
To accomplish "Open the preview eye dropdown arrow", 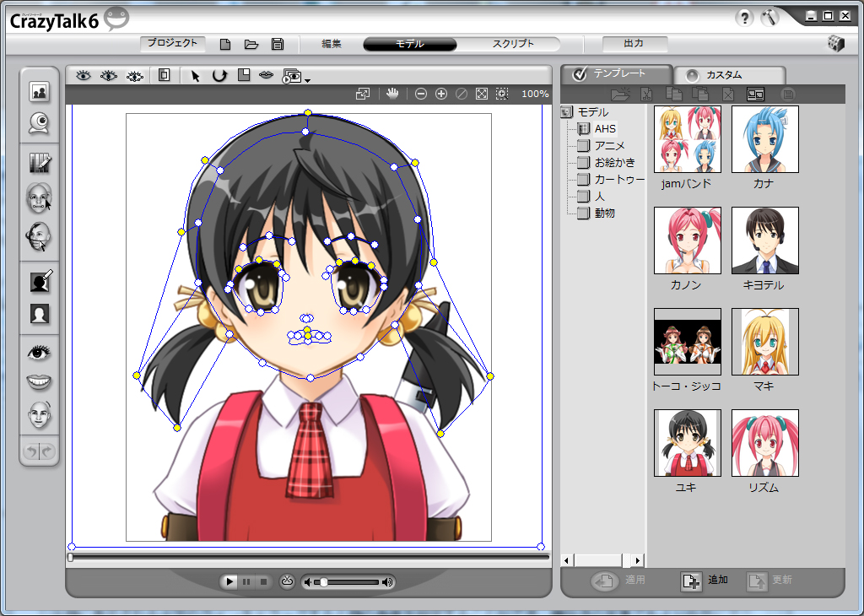I will point(307,80).
